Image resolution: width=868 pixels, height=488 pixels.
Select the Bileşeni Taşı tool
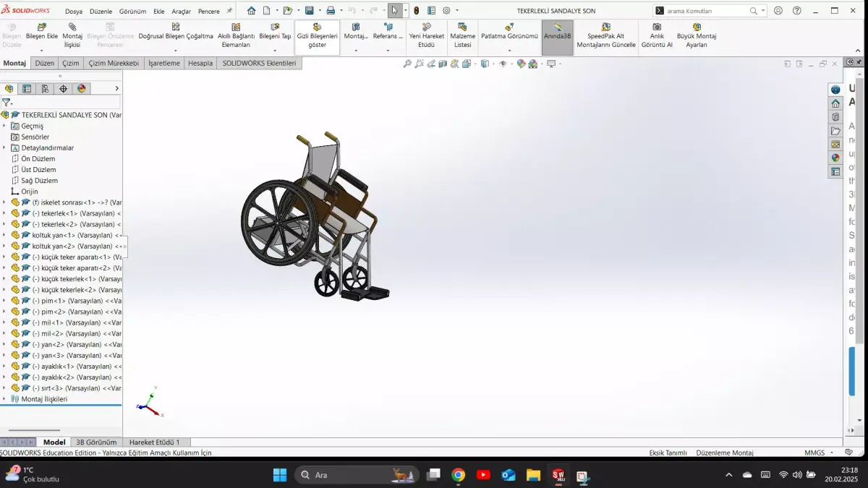click(273, 34)
